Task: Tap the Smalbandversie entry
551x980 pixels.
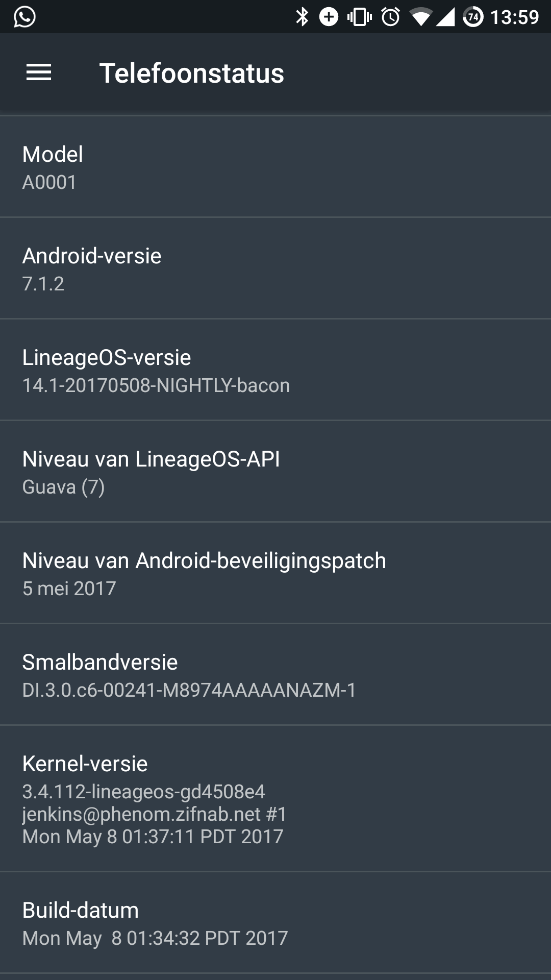Action: coord(275,675)
